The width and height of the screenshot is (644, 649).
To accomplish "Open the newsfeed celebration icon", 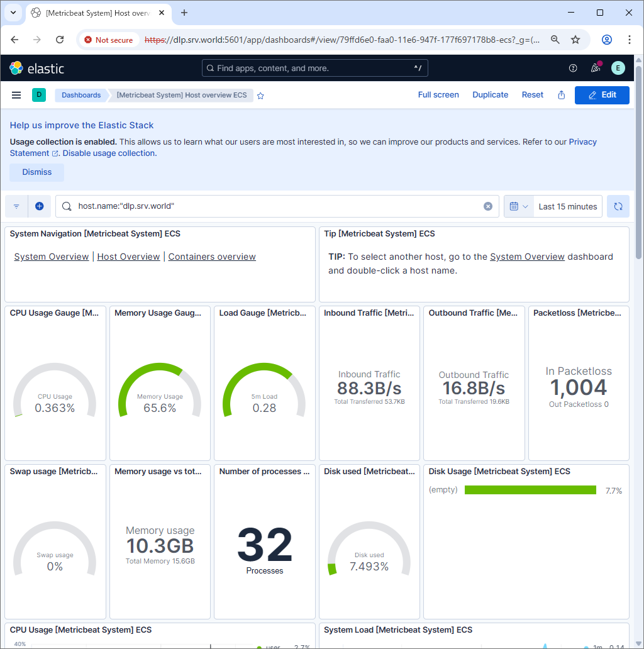I will pos(595,68).
